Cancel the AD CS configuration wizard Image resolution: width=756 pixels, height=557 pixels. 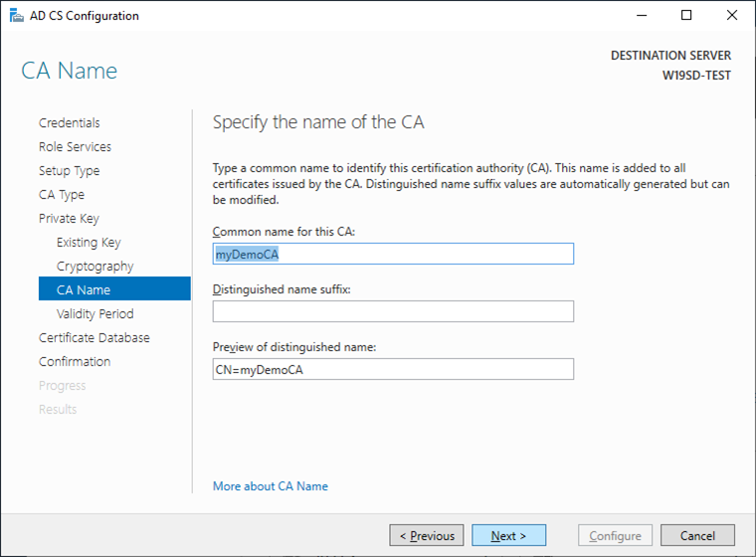click(697, 536)
